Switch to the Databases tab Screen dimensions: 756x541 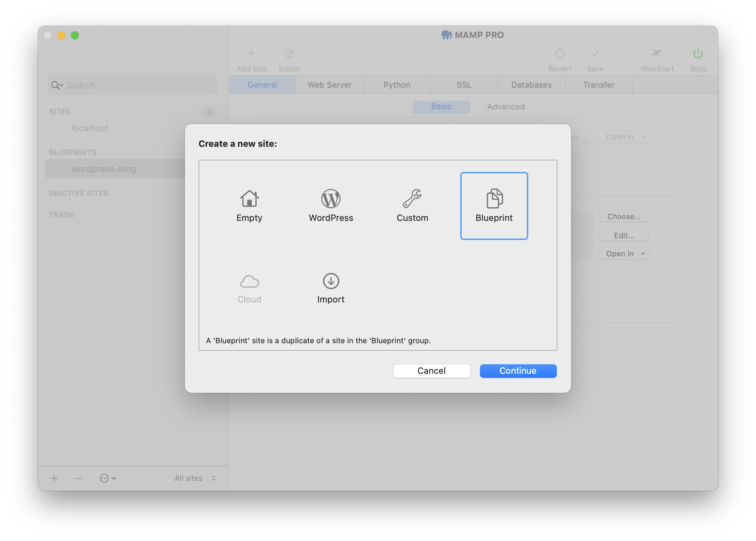532,85
